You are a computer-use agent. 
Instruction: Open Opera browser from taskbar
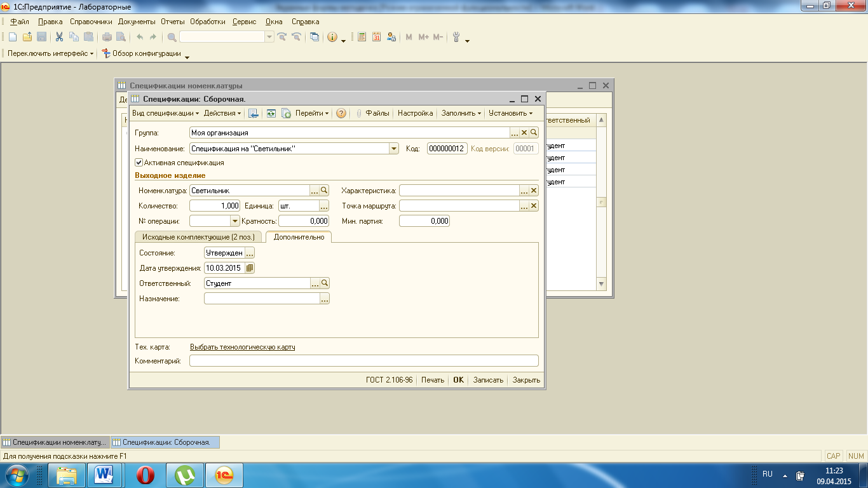tap(146, 475)
